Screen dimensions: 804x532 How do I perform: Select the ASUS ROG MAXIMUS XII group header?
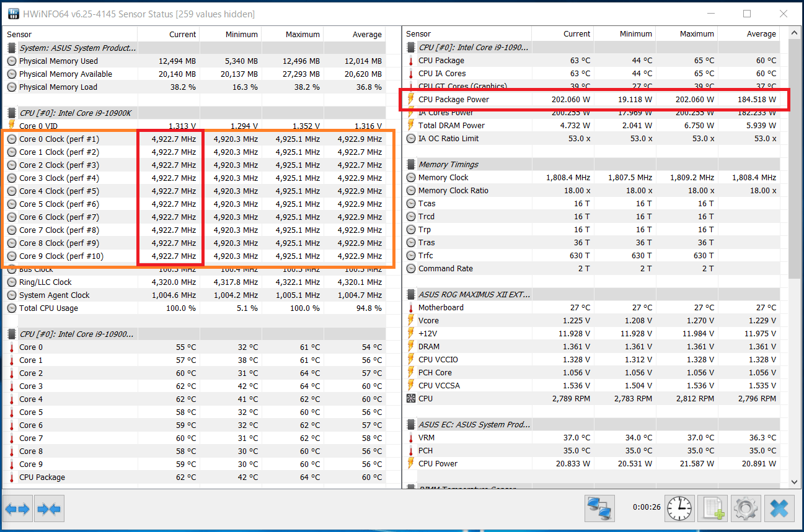coord(474,295)
